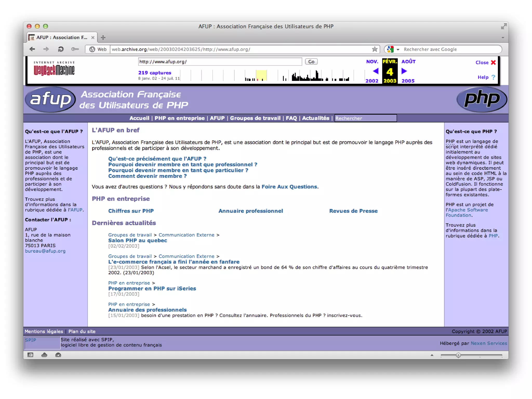The height and width of the screenshot is (399, 532).
Task: Adjust the zoom slider in status bar
Action: click(x=458, y=355)
